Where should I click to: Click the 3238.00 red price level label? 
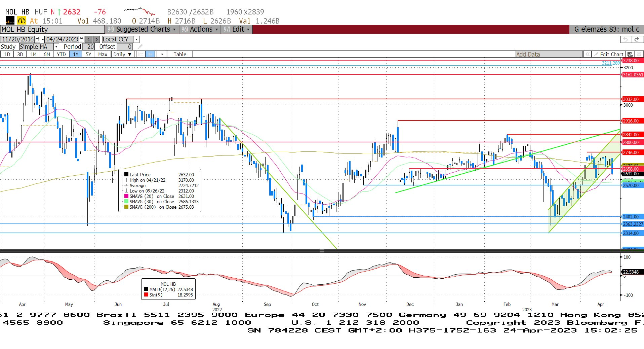pos(632,61)
